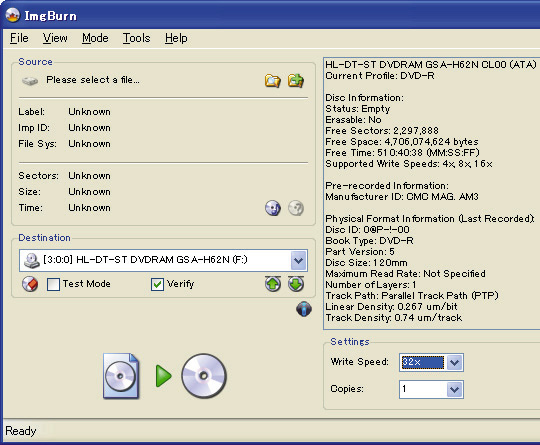The width and height of the screenshot is (540, 445).
Task: Click the erase disc icon beside Test Mode
Action: point(30,284)
